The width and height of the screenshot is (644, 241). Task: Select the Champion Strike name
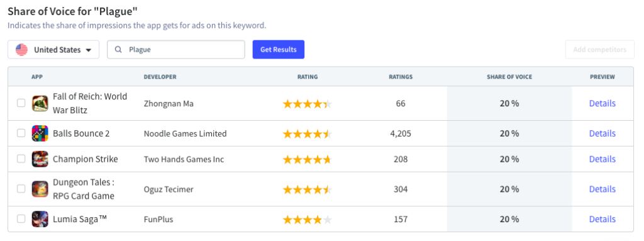tap(86, 159)
